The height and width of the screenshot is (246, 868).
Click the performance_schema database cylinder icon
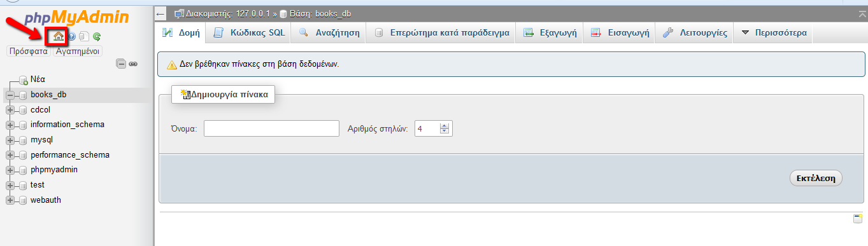[23, 156]
